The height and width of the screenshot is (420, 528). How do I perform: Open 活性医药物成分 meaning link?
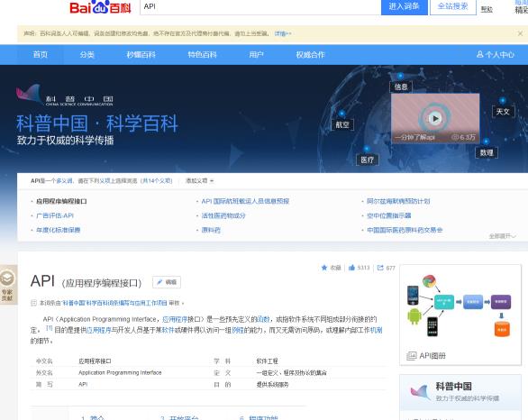tap(223, 215)
